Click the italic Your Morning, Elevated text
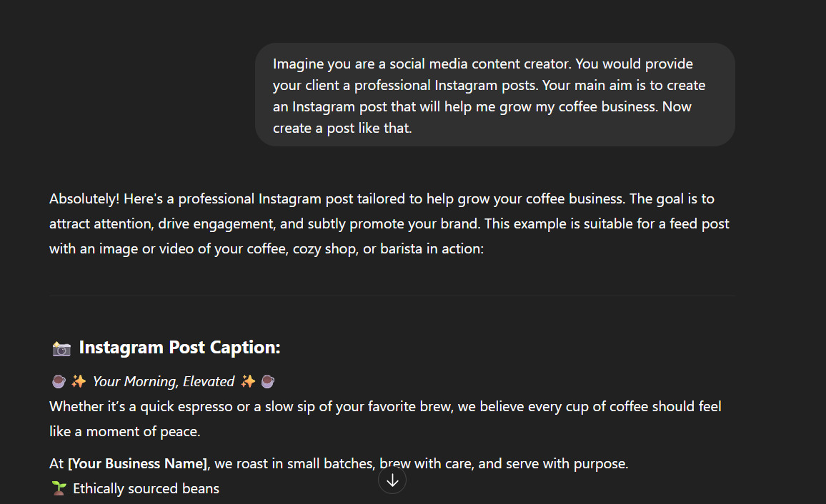 tap(164, 381)
